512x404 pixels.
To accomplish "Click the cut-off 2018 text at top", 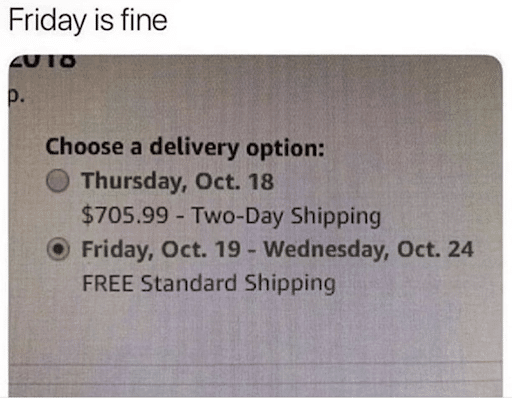I will pos(42,61).
